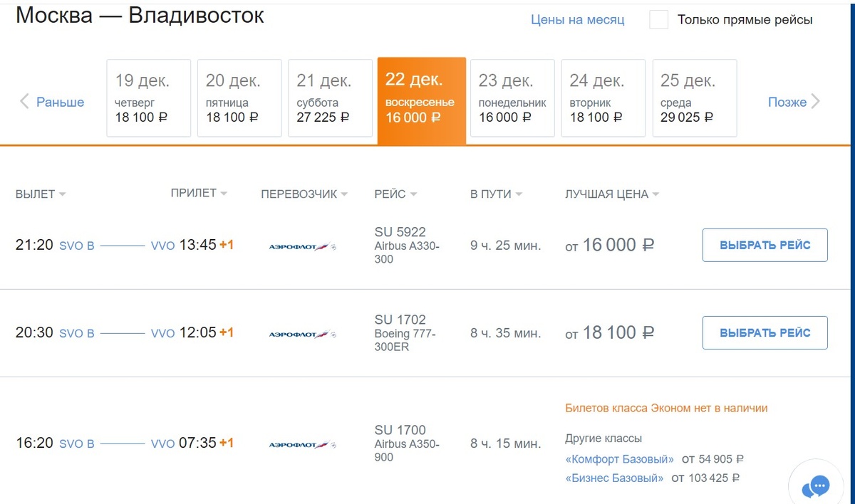Open the ПЕРЕВОЗЧИК sort dropdown
The width and height of the screenshot is (855, 504).
304,194
